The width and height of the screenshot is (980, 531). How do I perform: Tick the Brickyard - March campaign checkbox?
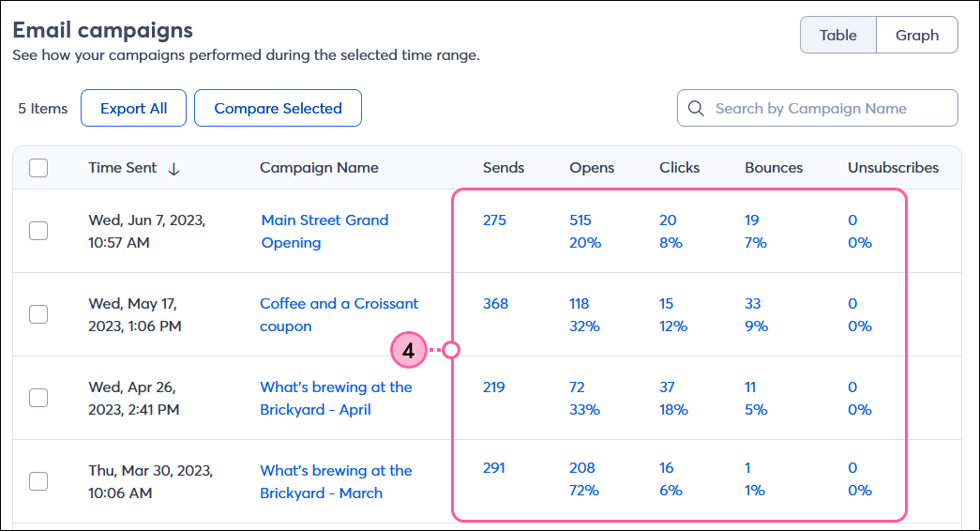[x=38, y=481]
